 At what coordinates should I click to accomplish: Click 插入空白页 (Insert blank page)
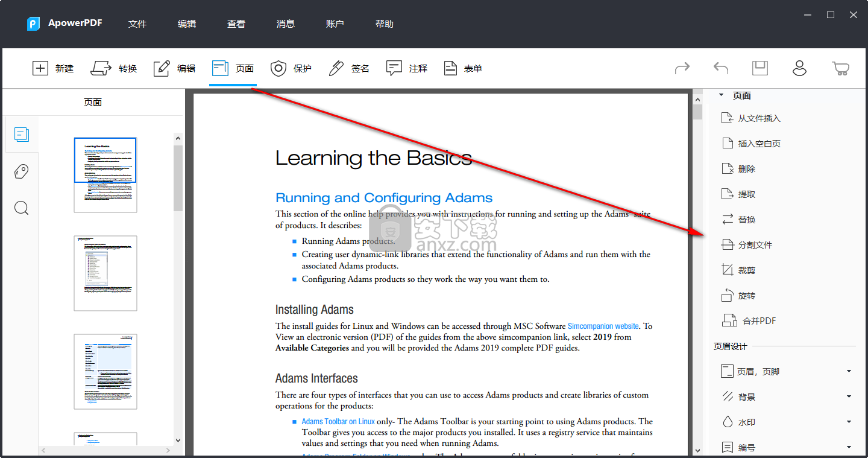(x=751, y=144)
